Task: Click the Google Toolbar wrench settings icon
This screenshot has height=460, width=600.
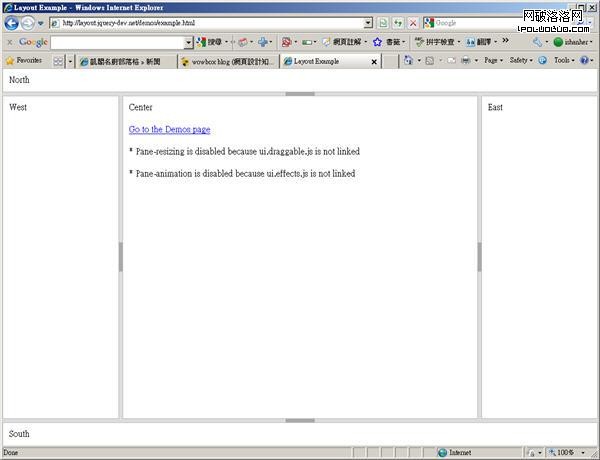Action: tap(538, 42)
